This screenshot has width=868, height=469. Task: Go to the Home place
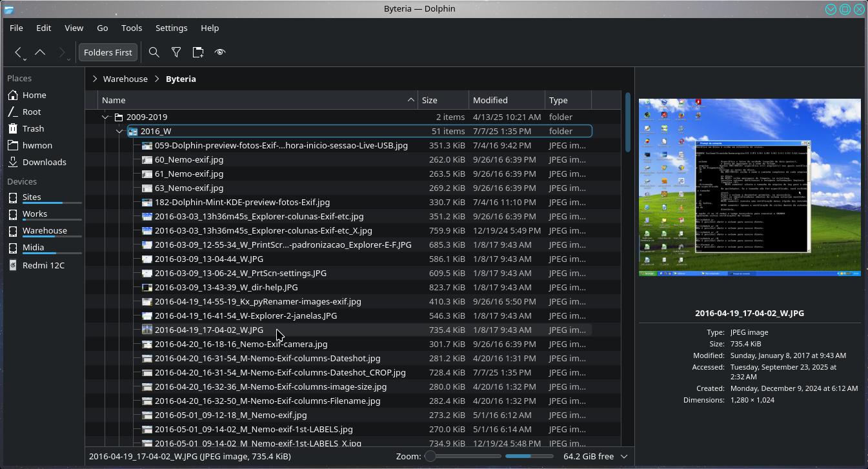click(x=34, y=95)
